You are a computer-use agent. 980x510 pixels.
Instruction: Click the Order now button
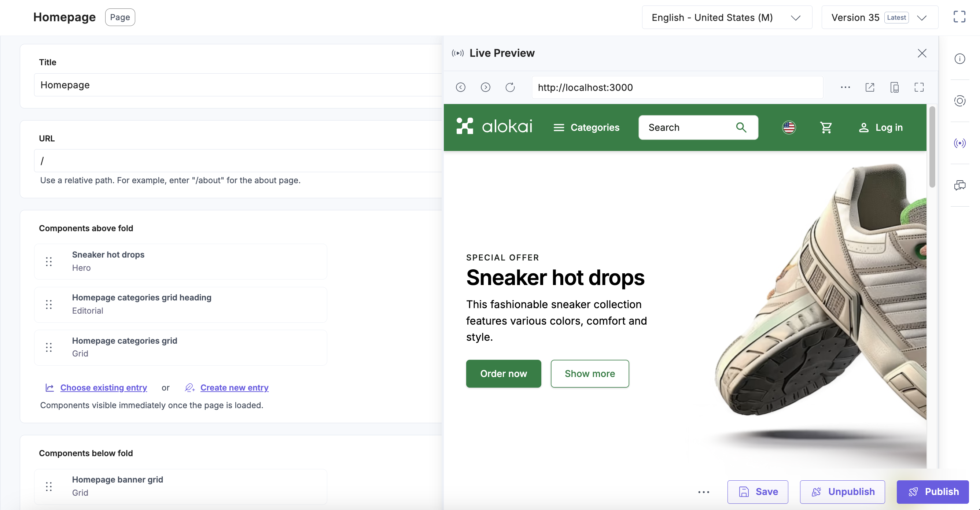[503, 373]
